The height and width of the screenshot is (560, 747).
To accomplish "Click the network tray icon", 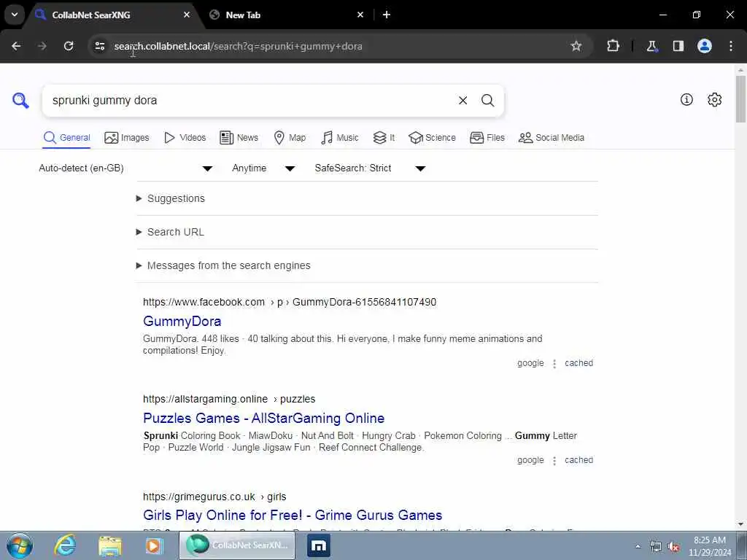I will click(x=656, y=547).
